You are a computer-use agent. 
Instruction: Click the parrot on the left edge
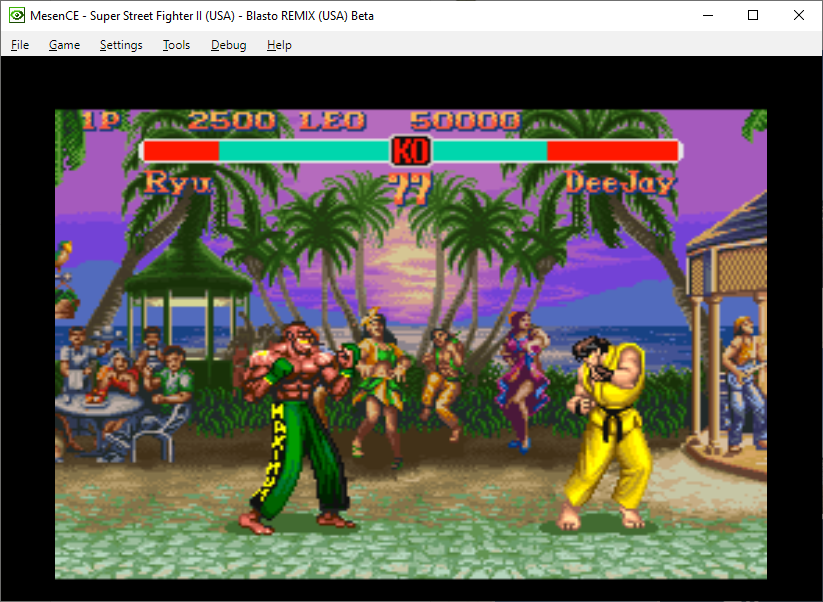(x=64, y=255)
